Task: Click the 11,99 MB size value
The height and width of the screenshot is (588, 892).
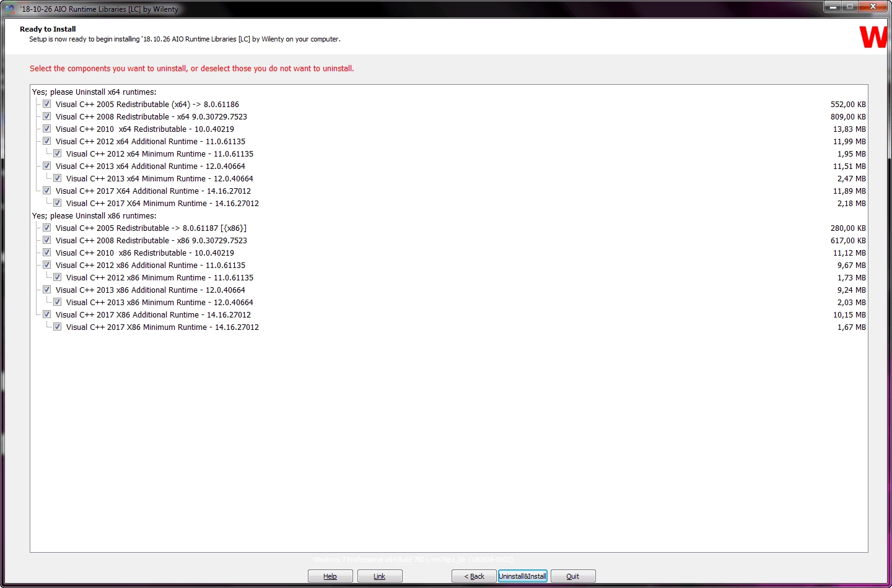Action: click(849, 142)
